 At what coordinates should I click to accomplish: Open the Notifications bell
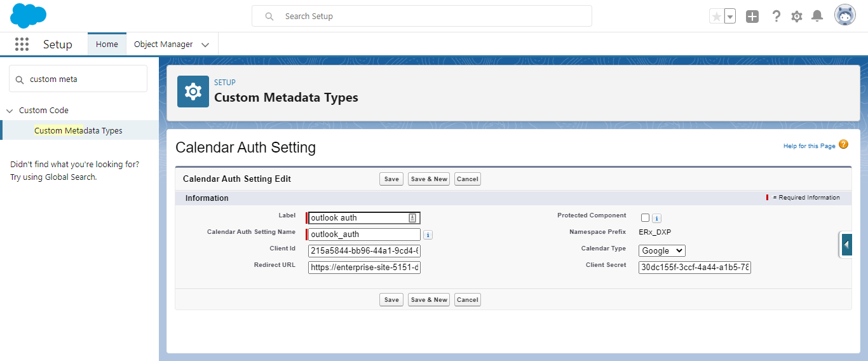pyautogui.click(x=818, y=17)
